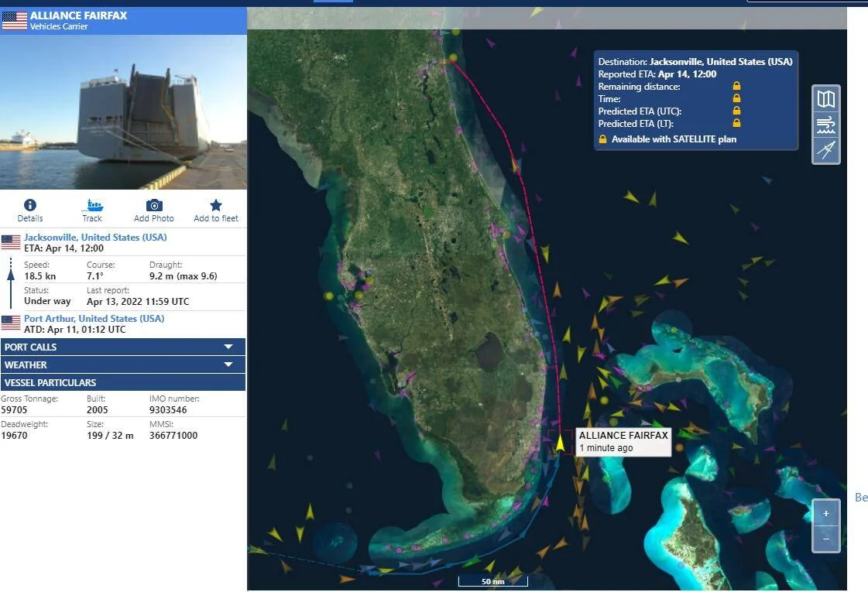The height and width of the screenshot is (592, 868).
Task: Click Size value 199 / 32 m
Action: 110,436
